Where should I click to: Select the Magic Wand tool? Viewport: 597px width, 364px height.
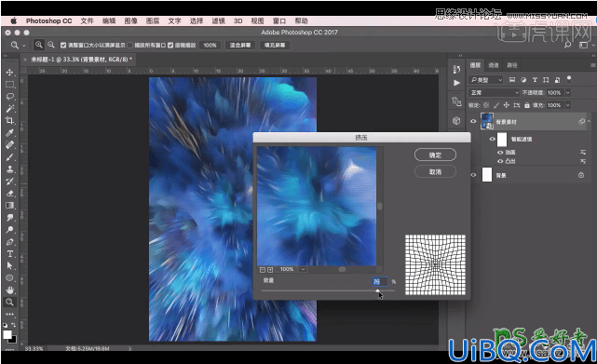pyautogui.click(x=10, y=109)
